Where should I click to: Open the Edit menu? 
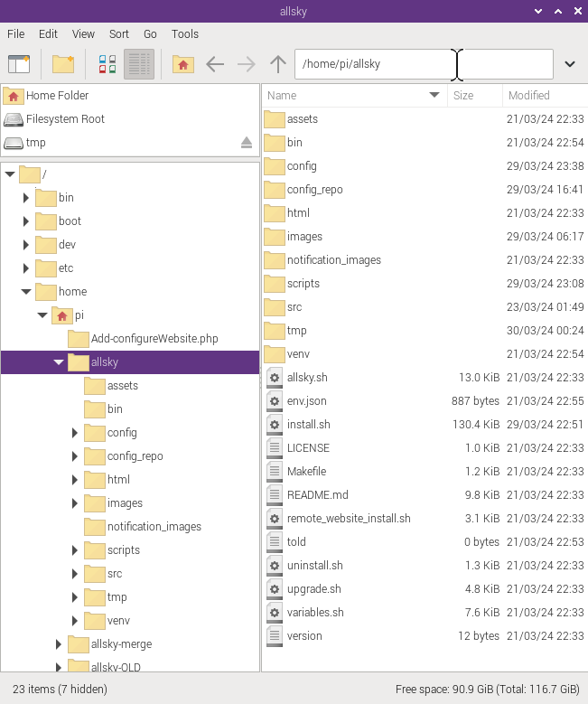(48, 34)
